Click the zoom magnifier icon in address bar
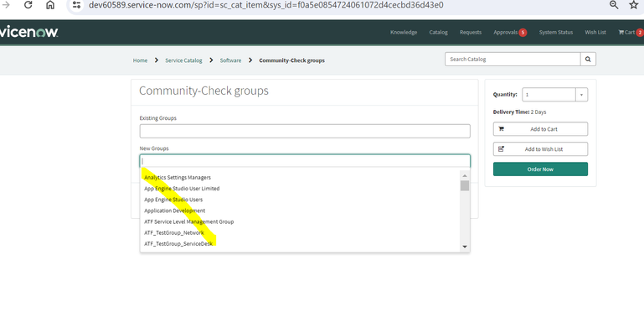644x312 pixels. click(614, 5)
